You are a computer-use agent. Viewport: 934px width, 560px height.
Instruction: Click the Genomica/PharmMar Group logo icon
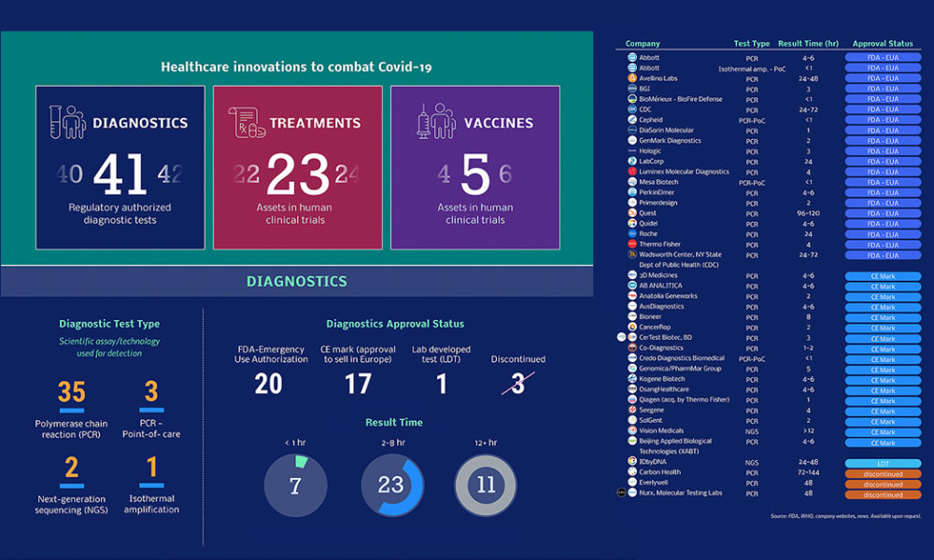coord(632,369)
